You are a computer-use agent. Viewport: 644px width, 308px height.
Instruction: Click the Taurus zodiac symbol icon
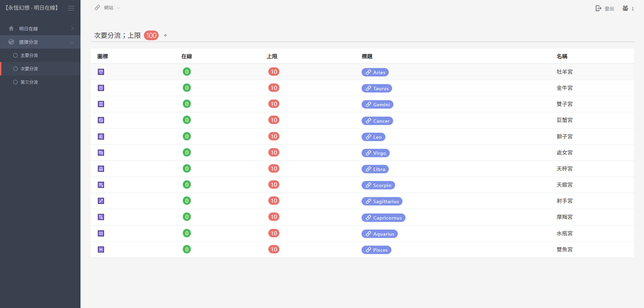click(x=101, y=88)
